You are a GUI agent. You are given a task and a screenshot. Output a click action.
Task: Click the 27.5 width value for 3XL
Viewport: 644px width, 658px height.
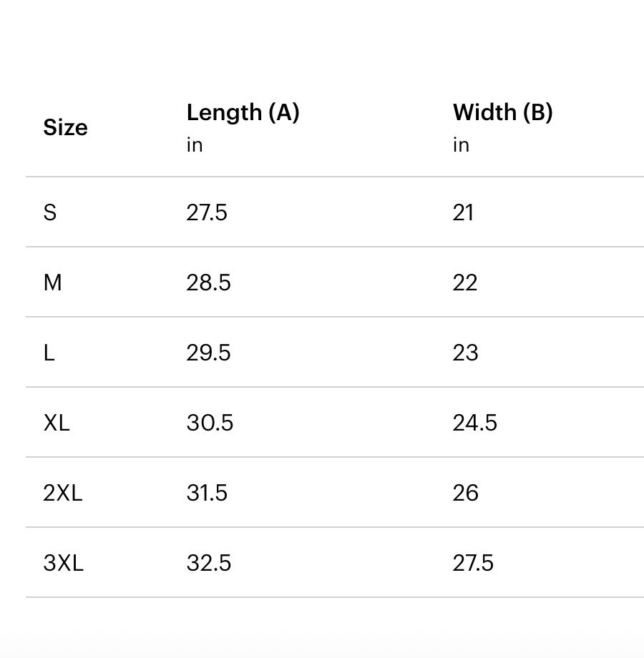[x=473, y=563]
